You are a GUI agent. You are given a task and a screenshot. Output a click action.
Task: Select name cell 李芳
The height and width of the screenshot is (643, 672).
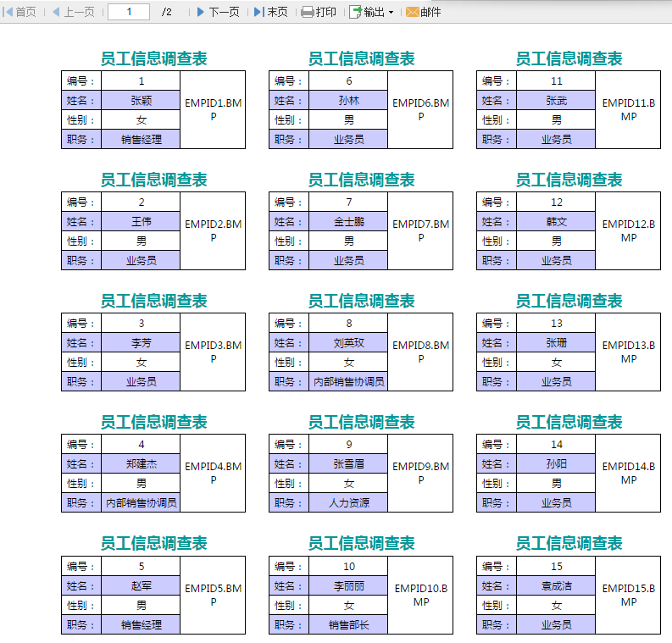141,343
